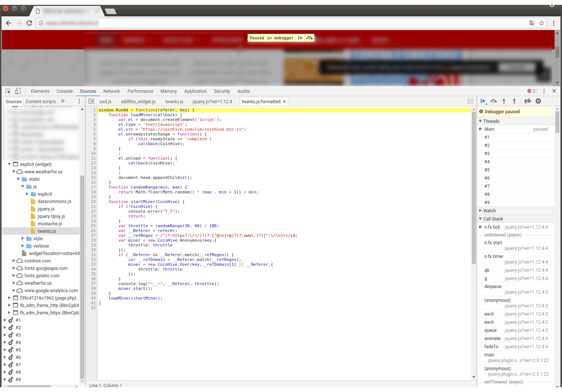Screen dimensions: 562x392
Task: Expand worker #3 in navigator
Action: 5,335
